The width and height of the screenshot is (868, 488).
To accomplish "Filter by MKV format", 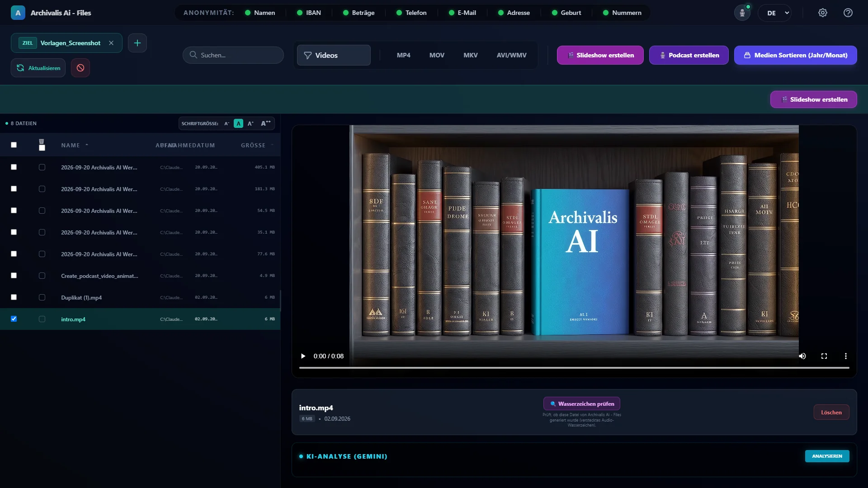I will pos(471,55).
